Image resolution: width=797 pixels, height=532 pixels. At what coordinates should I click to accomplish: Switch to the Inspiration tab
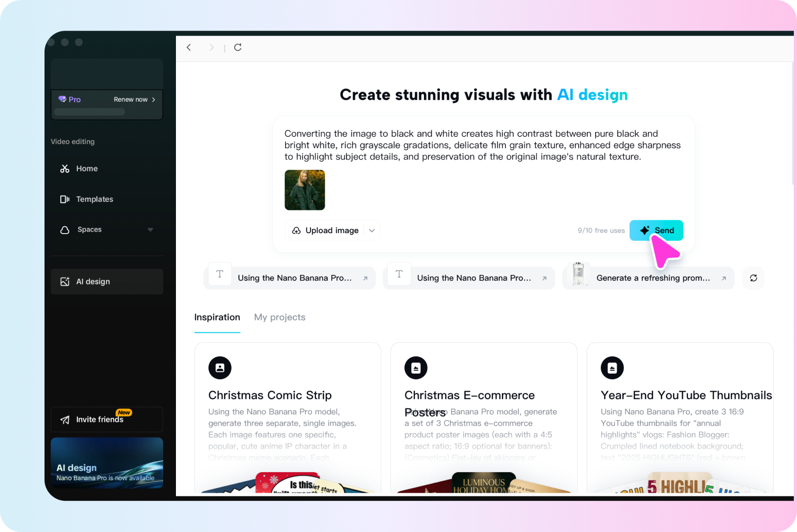[217, 317]
